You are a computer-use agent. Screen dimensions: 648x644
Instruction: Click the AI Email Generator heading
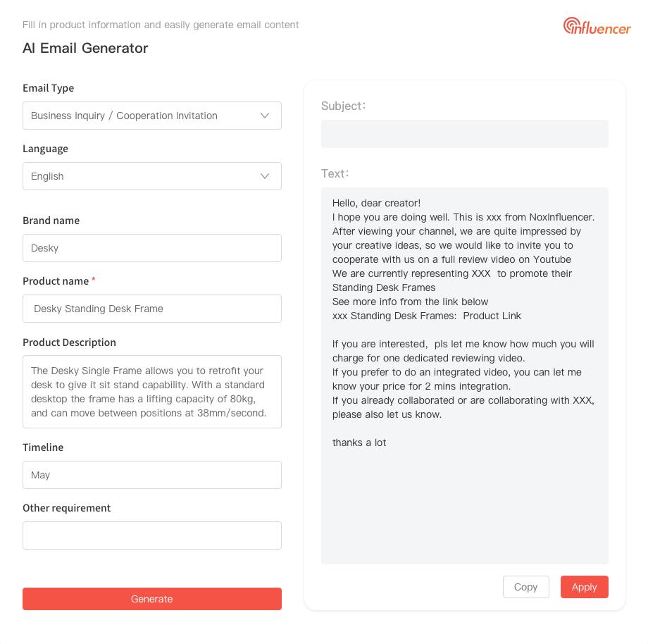(85, 48)
